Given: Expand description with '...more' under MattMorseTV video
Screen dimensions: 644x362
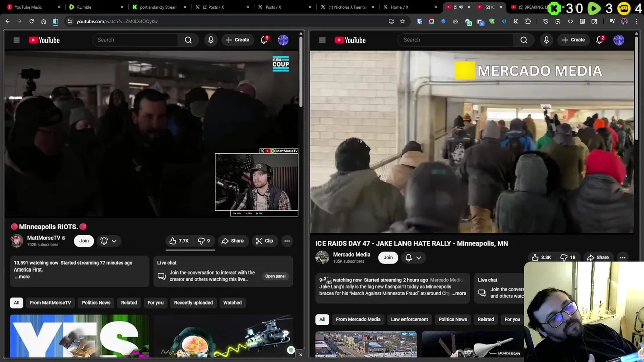Looking at the screenshot, I should [x=22, y=277].
